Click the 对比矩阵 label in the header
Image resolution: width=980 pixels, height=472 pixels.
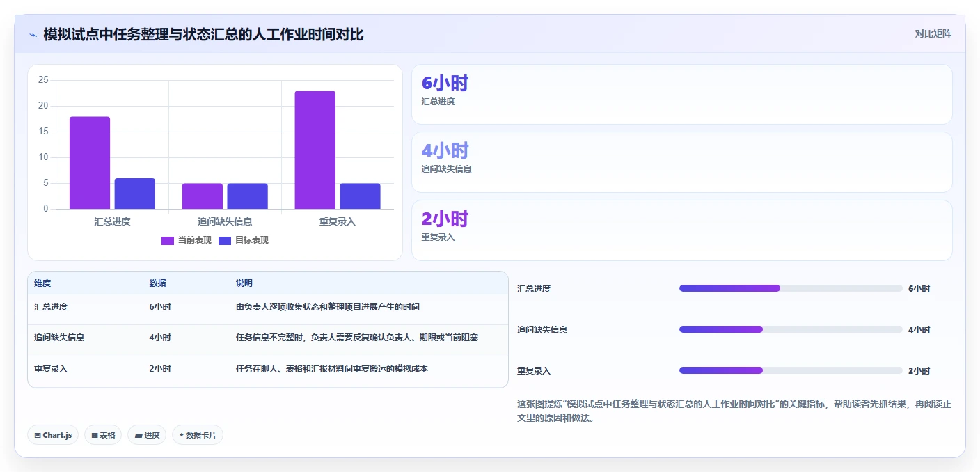pyautogui.click(x=933, y=33)
